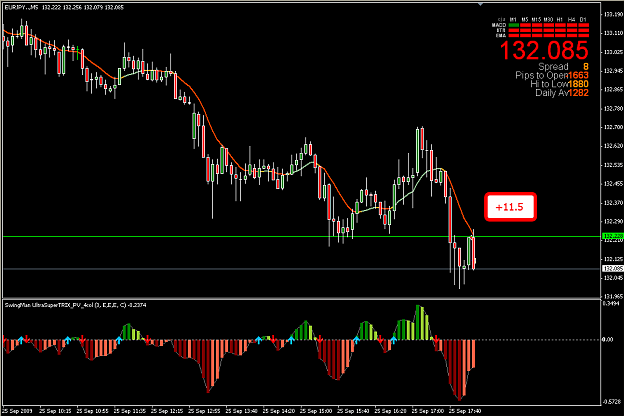The width and height of the screenshot is (625, 417).
Task: Click the green horizontal price level line
Action: 302,236
